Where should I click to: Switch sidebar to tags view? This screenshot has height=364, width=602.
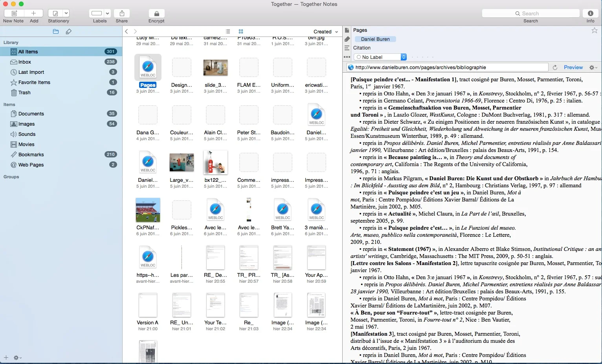click(x=69, y=31)
